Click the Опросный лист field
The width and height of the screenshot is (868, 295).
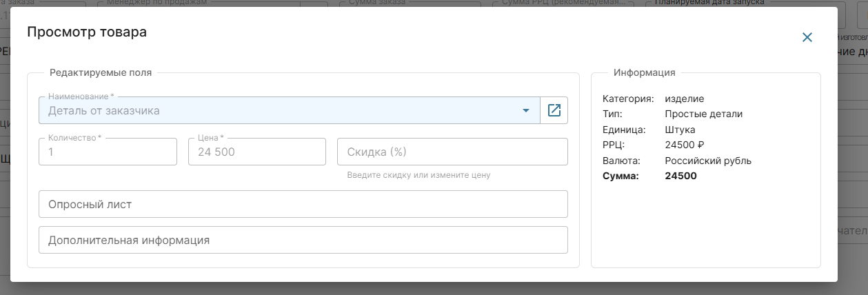(x=303, y=204)
